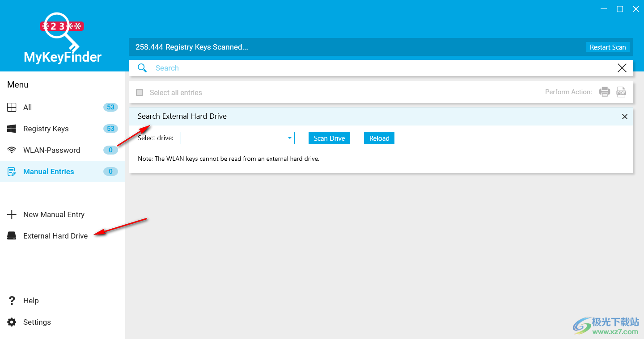The height and width of the screenshot is (339, 644).
Task: Open the Select drive dropdown
Action: click(x=237, y=138)
